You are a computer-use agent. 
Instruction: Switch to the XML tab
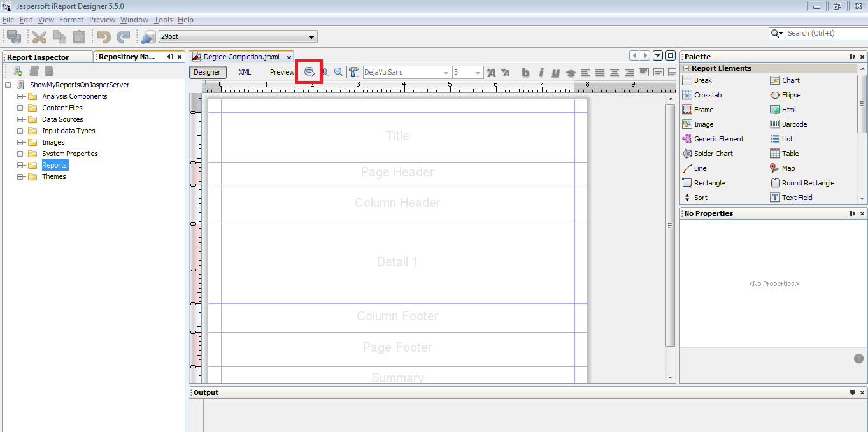[245, 72]
